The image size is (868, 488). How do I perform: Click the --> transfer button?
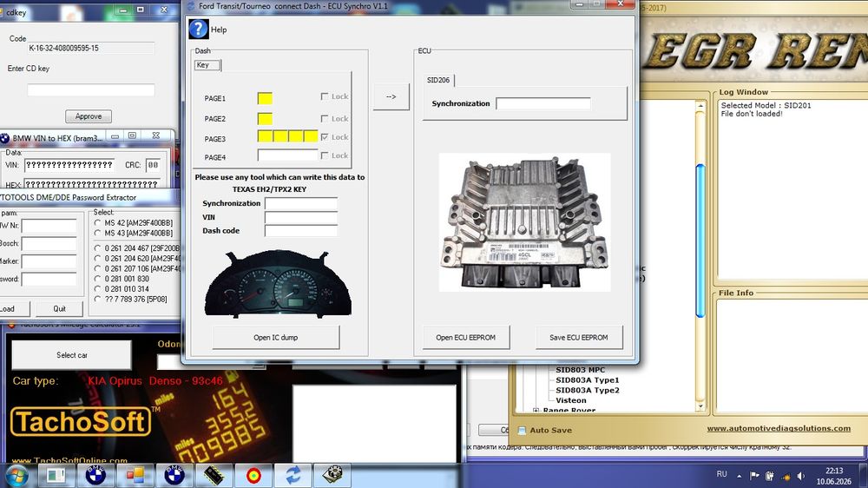pos(391,96)
